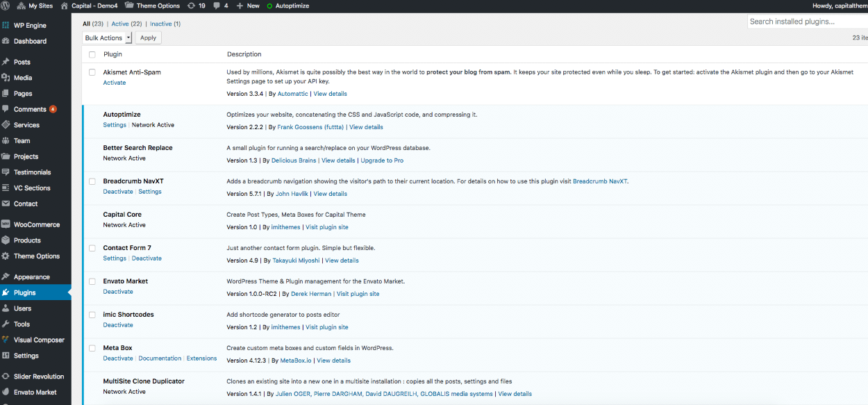
Task: Click the Slider Revolution sidebar icon
Action: [6, 377]
